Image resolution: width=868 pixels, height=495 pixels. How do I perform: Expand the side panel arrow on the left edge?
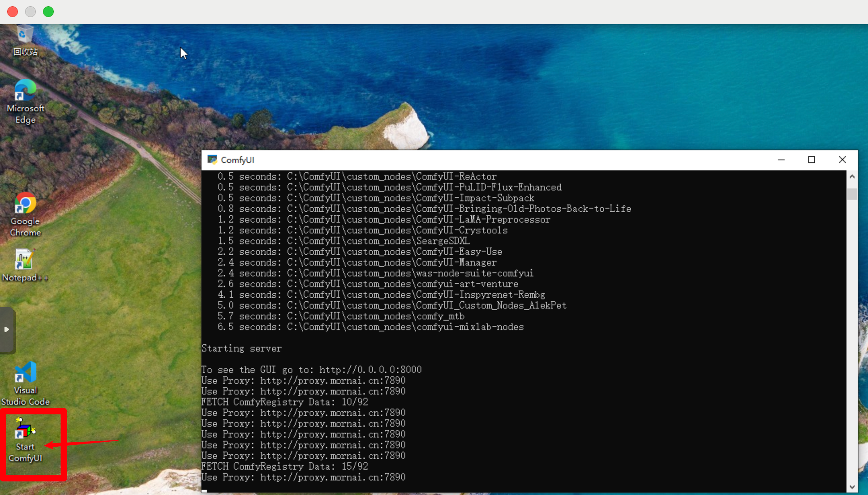[7, 329]
